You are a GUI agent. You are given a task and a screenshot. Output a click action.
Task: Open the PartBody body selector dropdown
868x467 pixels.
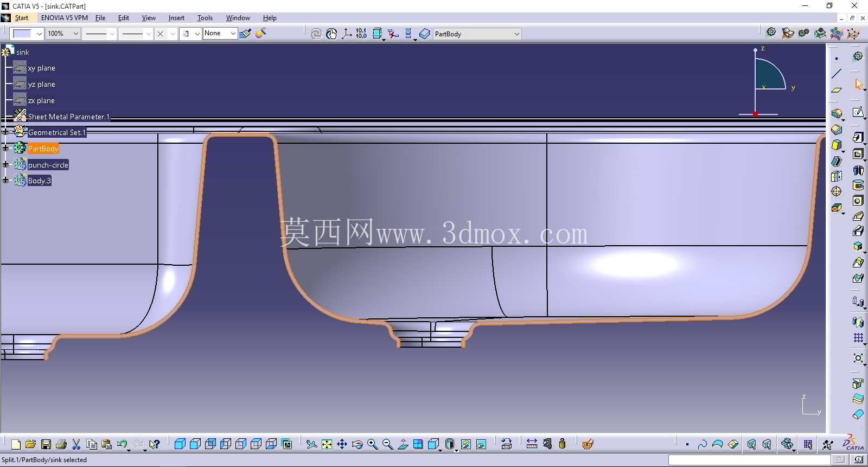pos(516,34)
